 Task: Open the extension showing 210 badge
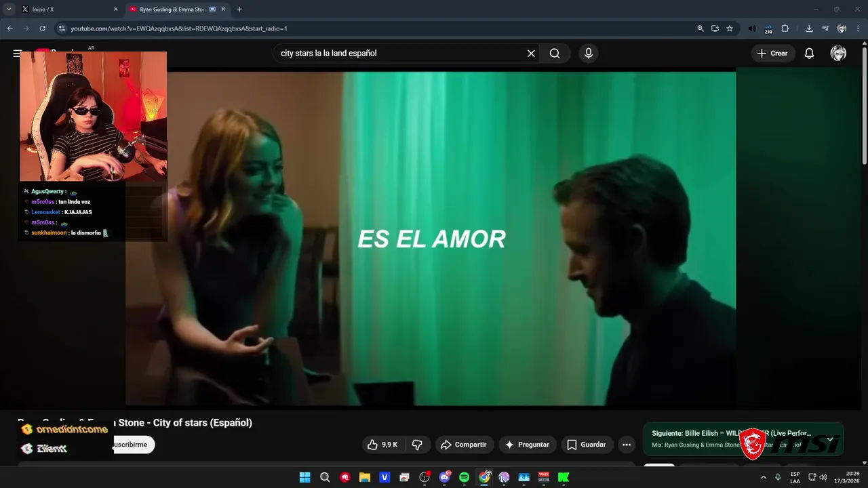(x=768, y=28)
